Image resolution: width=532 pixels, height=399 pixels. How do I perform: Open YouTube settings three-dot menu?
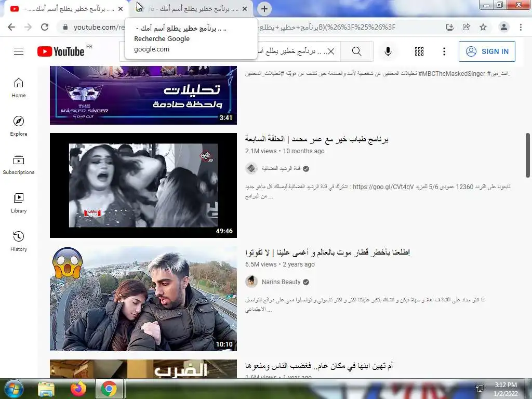444,51
